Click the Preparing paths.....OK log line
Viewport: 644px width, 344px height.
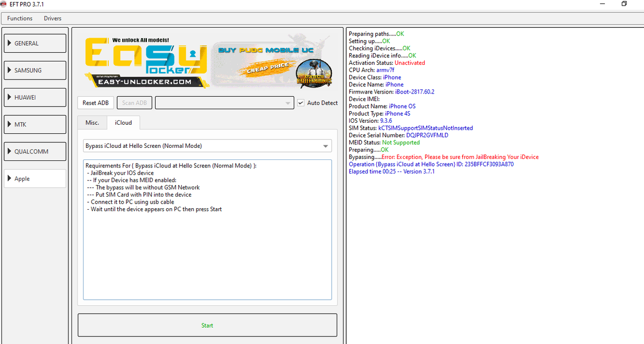tap(376, 34)
